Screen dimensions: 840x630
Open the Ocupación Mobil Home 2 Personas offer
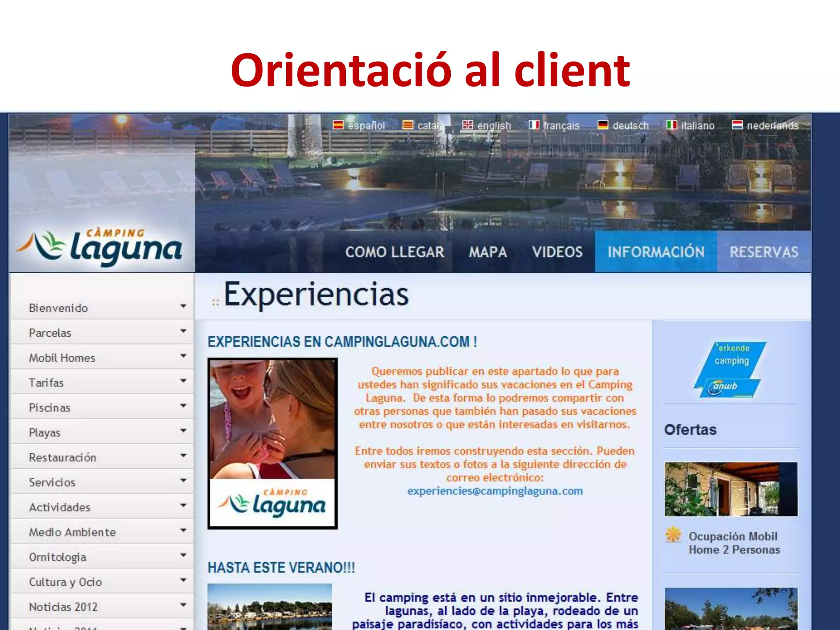point(734,543)
